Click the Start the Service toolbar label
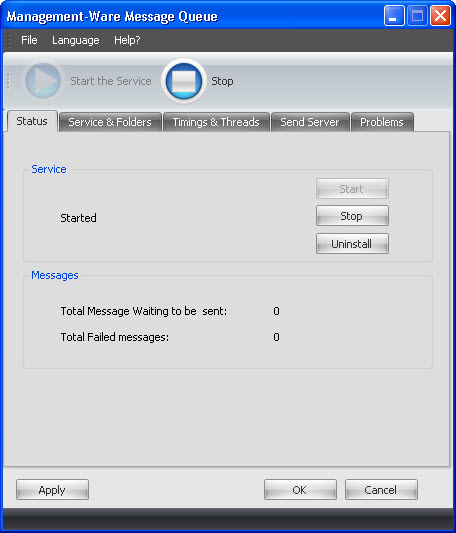Image resolution: width=456 pixels, height=533 pixels. coord(111,81)
